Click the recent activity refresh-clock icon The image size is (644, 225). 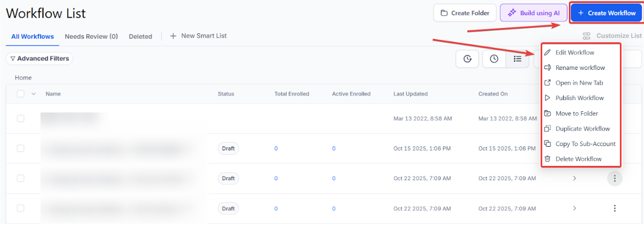pos(467,59)
